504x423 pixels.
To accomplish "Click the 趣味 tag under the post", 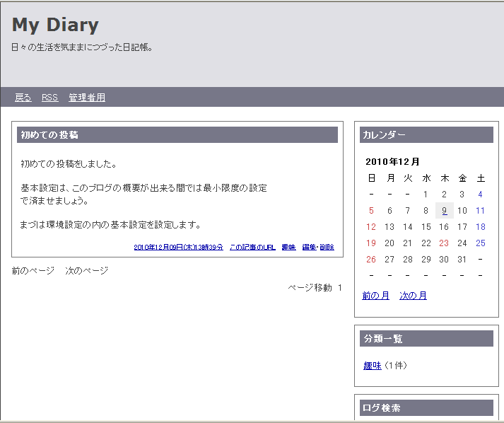I will [x=288, y=247].
